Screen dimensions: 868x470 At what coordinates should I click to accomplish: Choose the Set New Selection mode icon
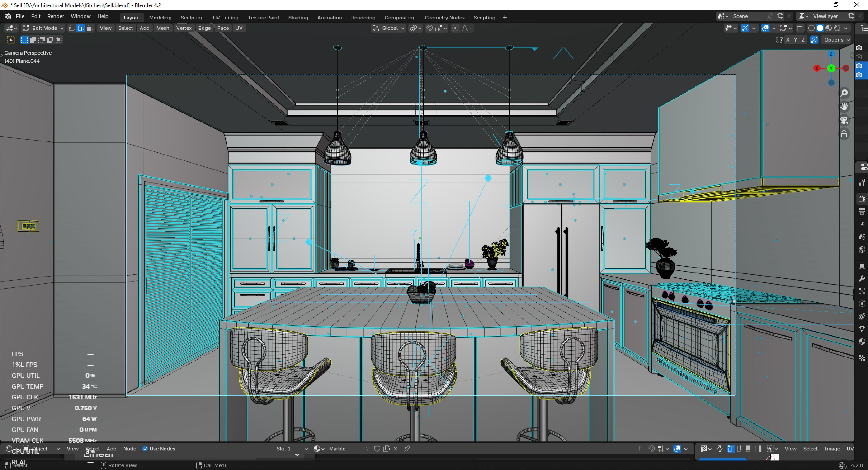click(x=24, y=40)
